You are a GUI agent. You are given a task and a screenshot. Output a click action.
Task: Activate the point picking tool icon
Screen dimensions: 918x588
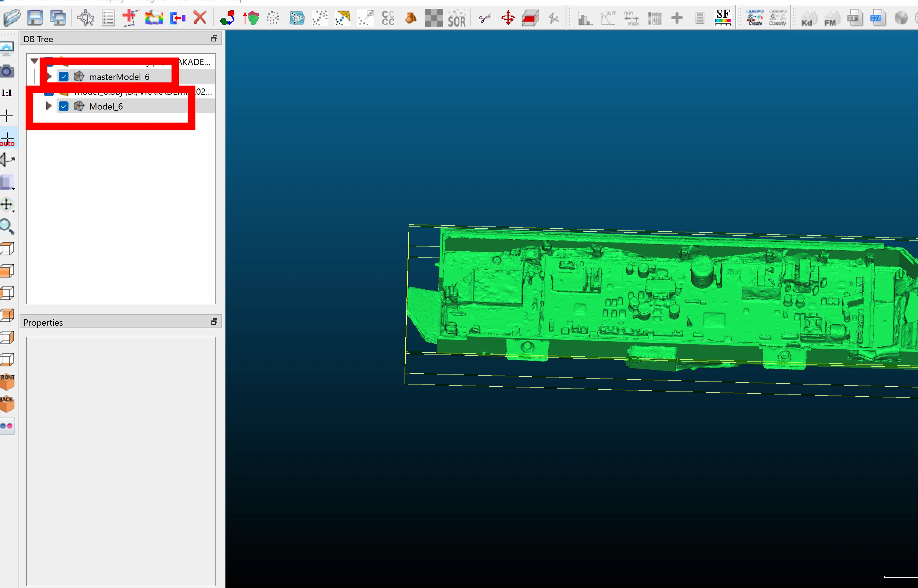86,17
